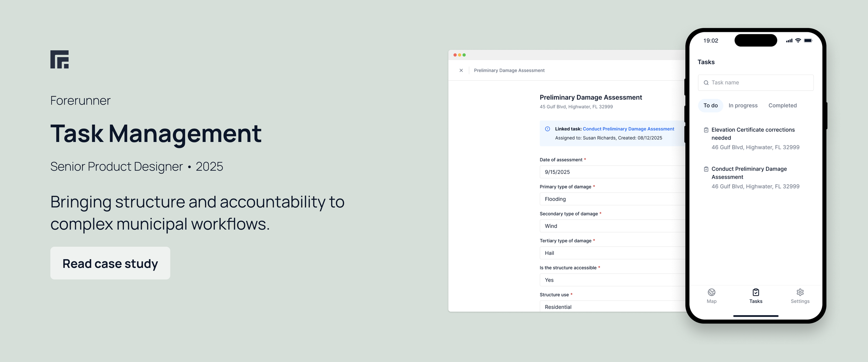
Task: Click the Task Management heading
Action: coord(156,134)
